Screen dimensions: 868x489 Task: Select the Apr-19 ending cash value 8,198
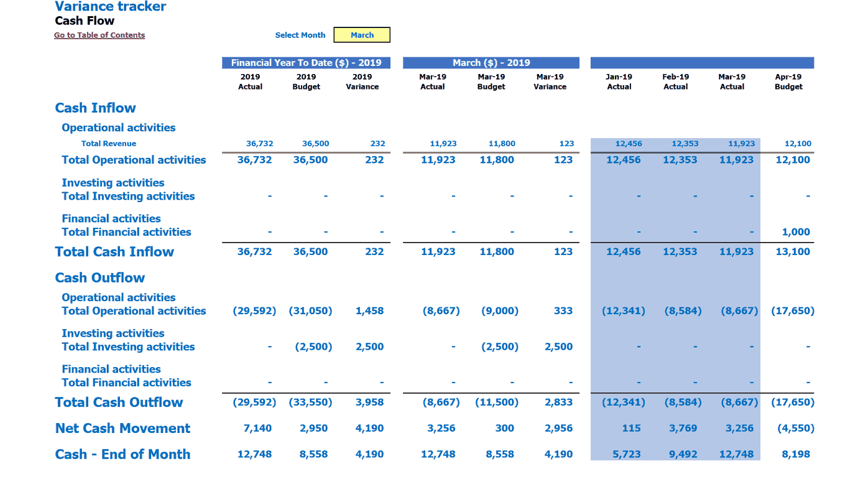click(796, 455)
